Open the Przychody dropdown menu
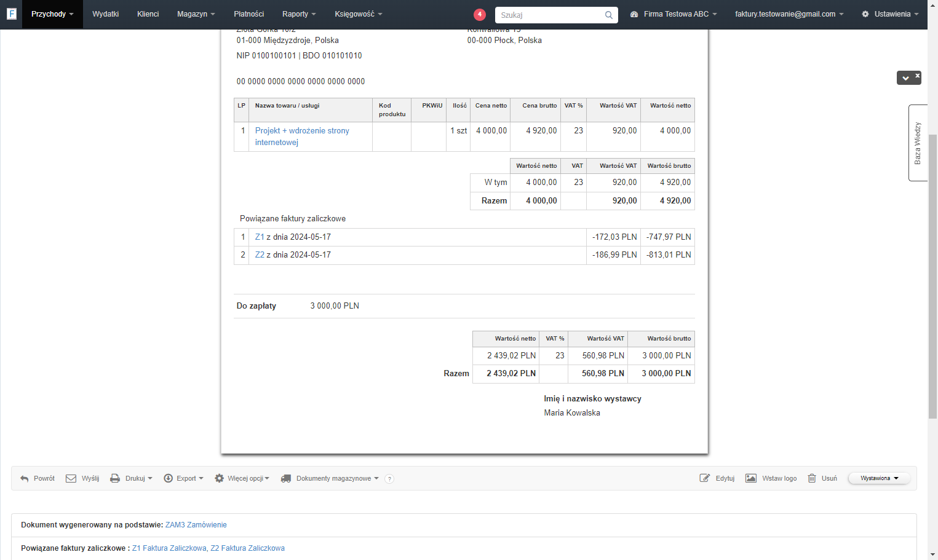The height and width of the screenshot is (560, 938). 52,14
